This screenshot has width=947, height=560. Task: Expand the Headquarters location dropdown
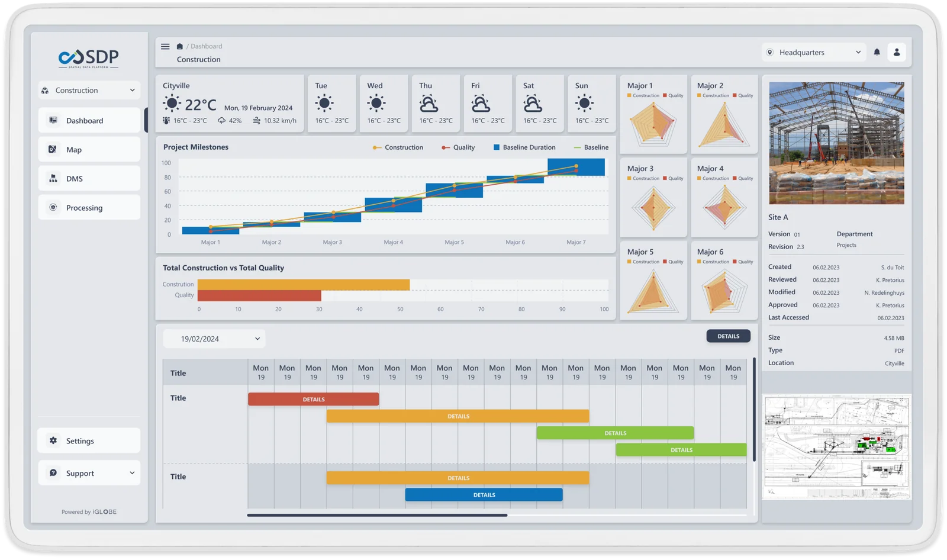(x=813, y=52)
